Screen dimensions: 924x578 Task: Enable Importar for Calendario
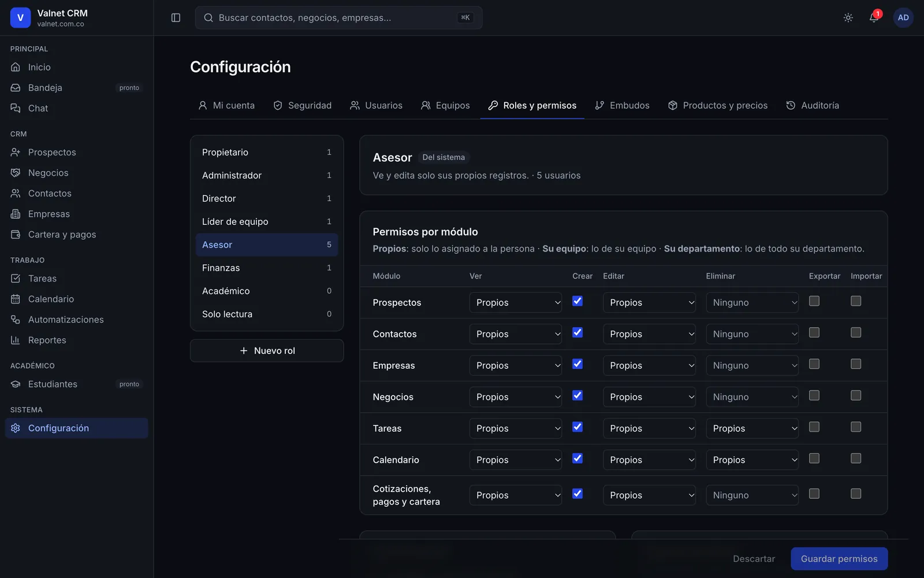(x=856, y=458)
